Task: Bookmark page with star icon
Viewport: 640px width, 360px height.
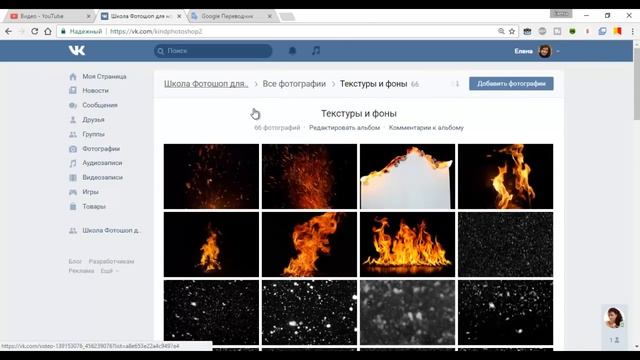Action: tap(512, 31)
